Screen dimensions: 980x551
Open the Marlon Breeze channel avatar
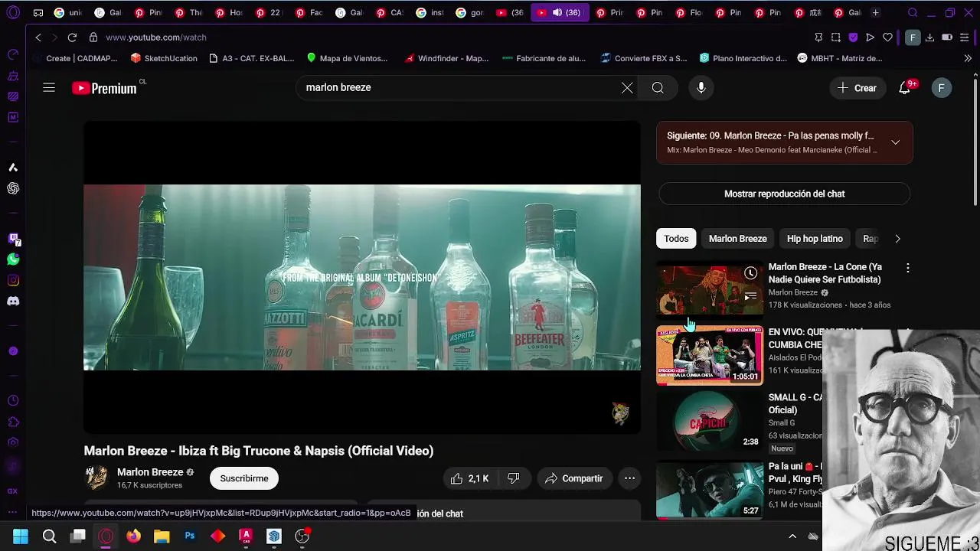(x=96, y=478)
